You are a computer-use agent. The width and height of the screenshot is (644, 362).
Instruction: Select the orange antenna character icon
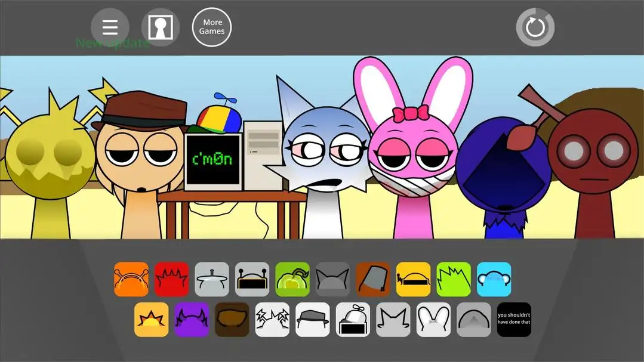click(x=131, y=279)
